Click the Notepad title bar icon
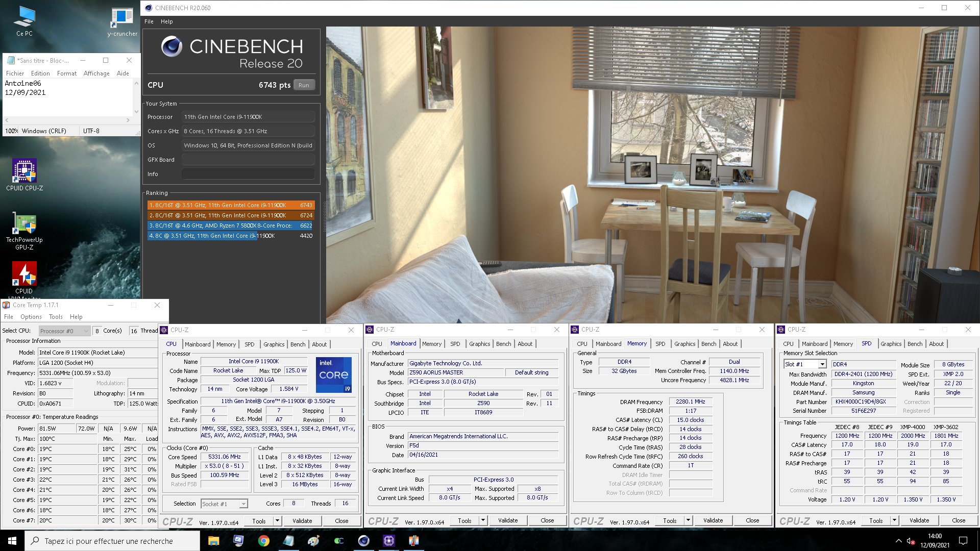 11,60
